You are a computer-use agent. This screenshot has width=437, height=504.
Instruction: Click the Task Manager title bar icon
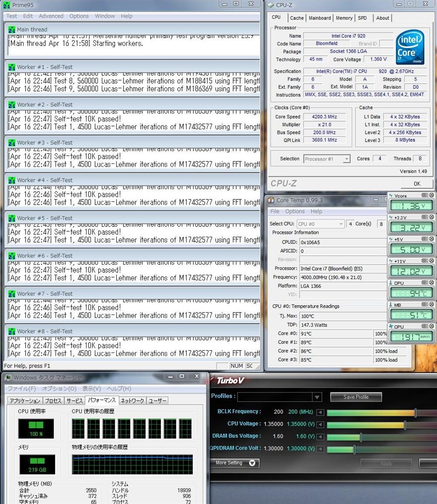pos(8,378)
